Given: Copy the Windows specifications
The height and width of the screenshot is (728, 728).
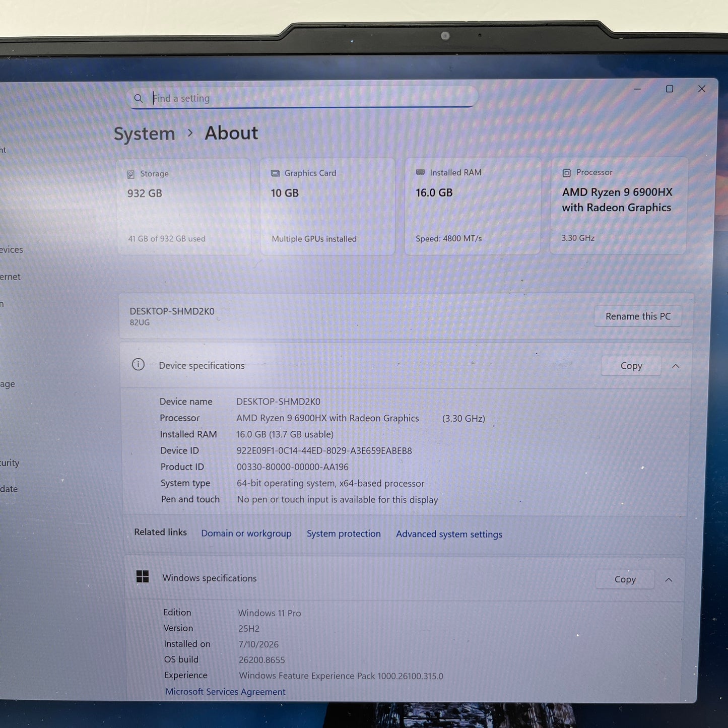Looking at the screenshot, I should (x=625, y=579).
